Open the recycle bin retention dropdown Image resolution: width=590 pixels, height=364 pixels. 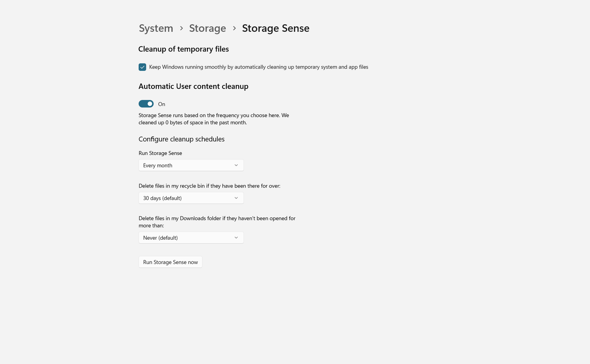pyautogui.click(x=191, y=198)
